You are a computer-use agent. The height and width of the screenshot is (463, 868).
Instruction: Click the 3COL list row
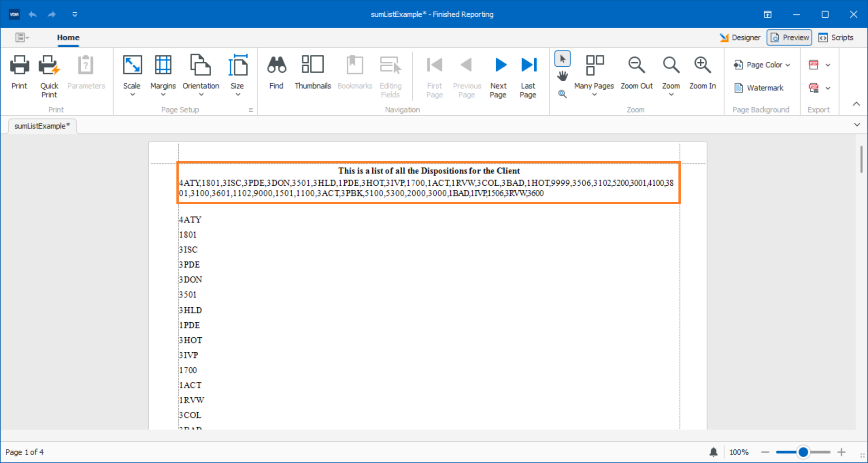[190, 415]
